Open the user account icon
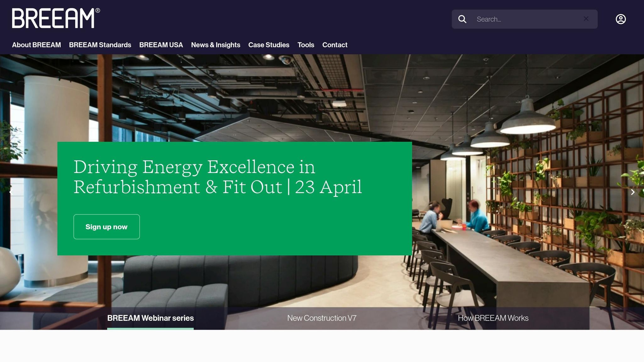This screenshot has height=362, width=644. 620,19
